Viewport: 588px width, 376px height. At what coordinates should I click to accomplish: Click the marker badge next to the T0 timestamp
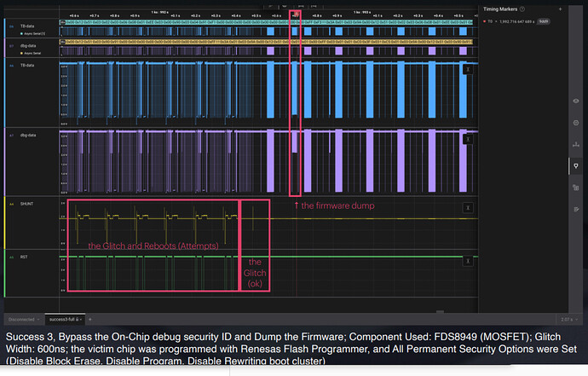coord(544,21)
